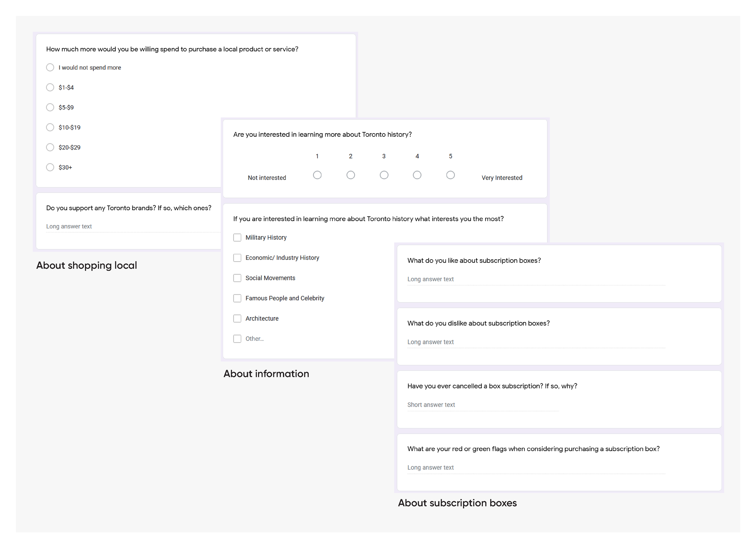Click the 'About shopping local' caption
Image resolution: width=756 pixels, height=548 pixels.
tap(87, 265)
